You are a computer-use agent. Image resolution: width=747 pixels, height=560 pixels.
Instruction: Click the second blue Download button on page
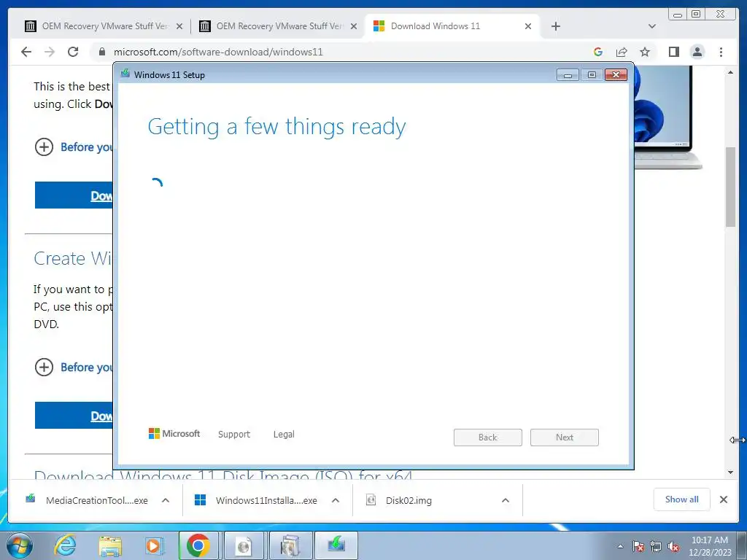tap(74, 415)
